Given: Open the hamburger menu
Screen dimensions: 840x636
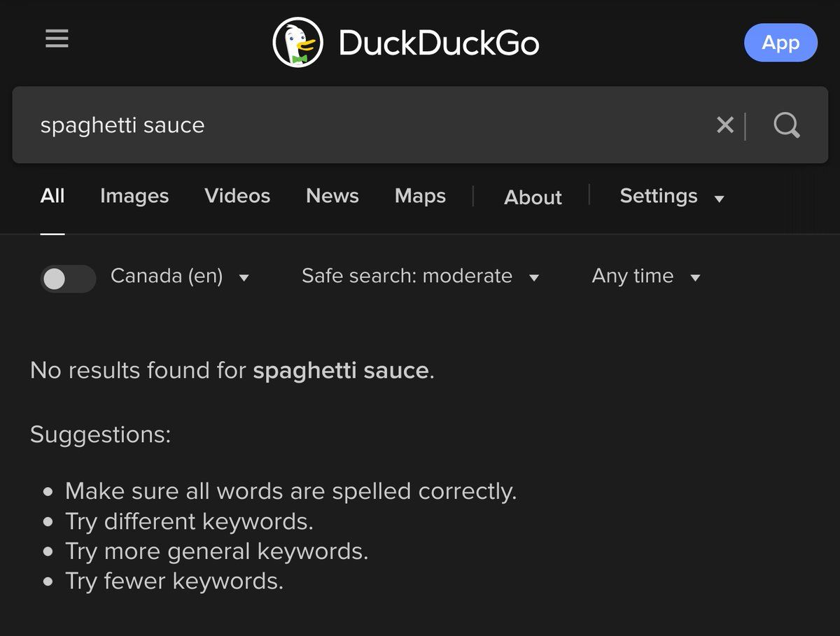Looking at the screenshot, I should 57,39.
